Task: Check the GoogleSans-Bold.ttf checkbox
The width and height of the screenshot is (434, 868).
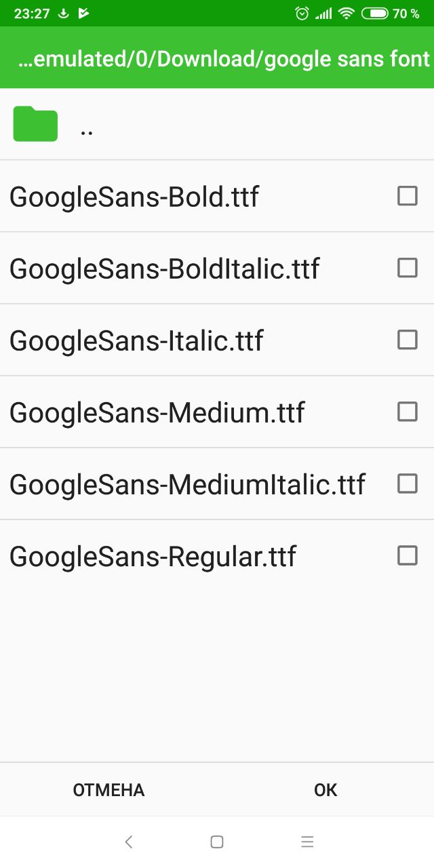Action: [x=407, y=196]
